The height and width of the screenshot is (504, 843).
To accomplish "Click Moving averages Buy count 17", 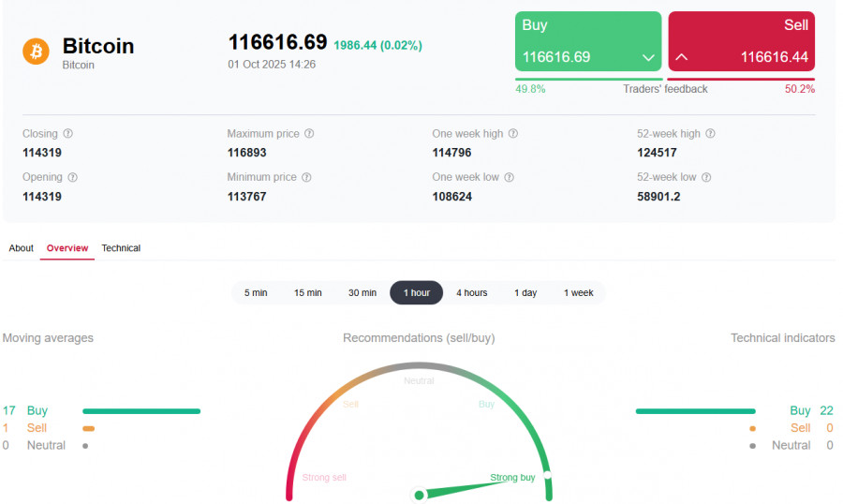I will 8,411.
